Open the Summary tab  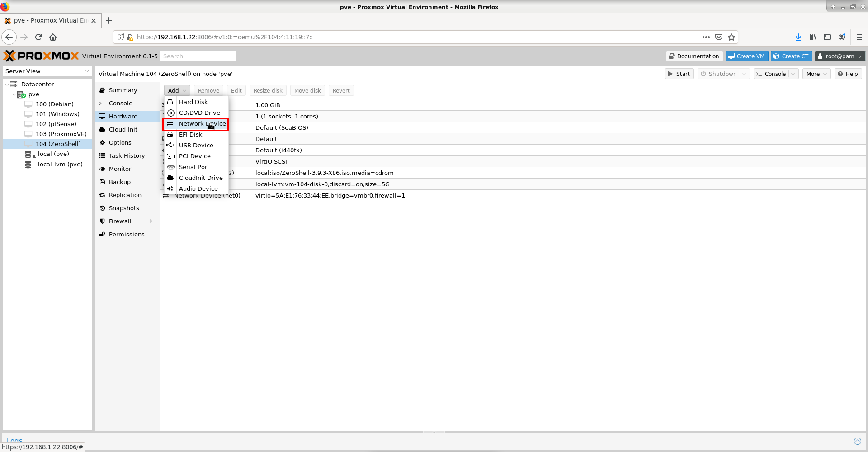point(127,90)
